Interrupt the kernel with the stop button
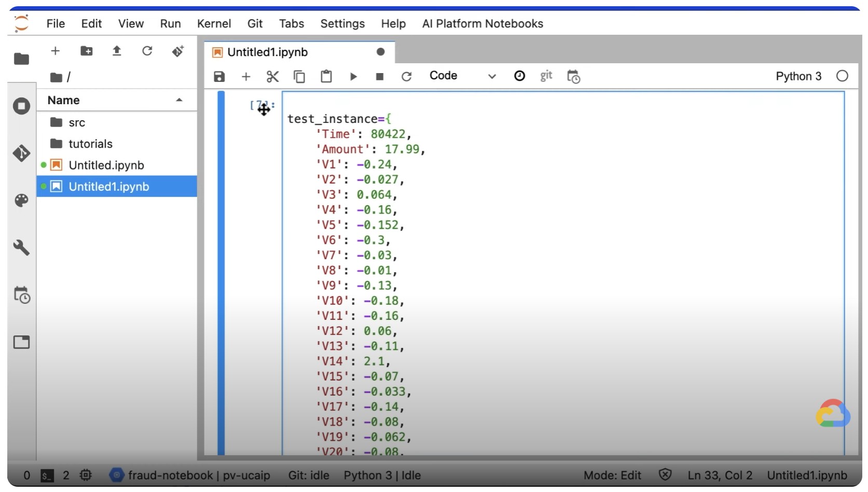868x492 pixels. tap(380, 77)
